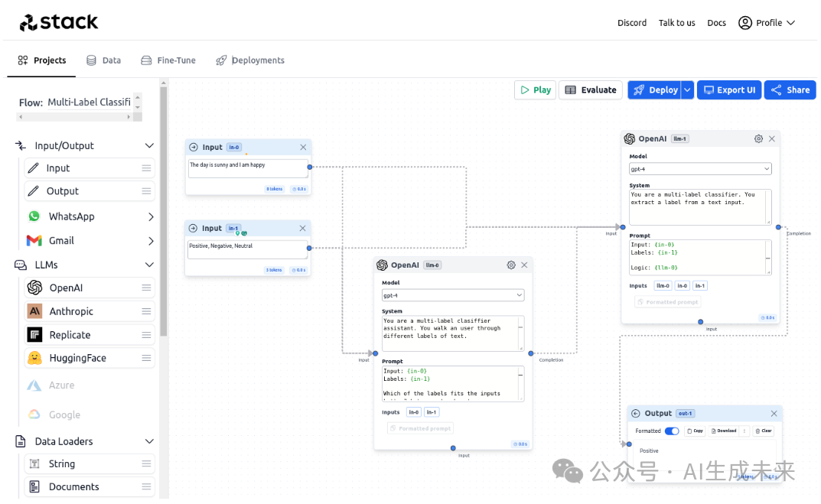Collapse the Data Loaders section
Image resolution: width=821 pixels, height=504 pixels.
(149, 441)
